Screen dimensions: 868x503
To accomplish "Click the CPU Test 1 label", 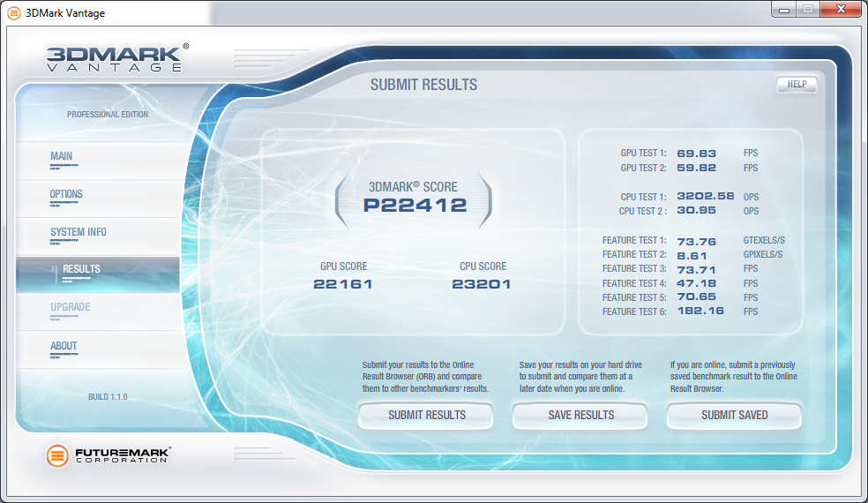I will tap(643, 197).
